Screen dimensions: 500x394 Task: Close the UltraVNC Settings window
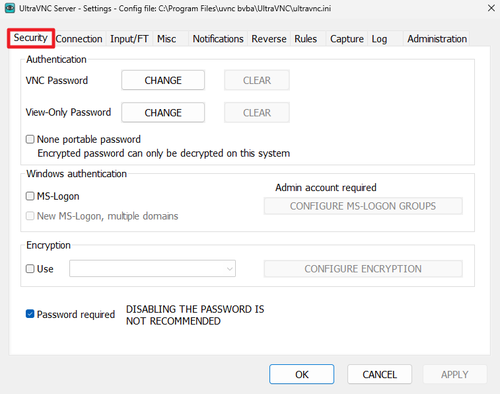(x=491, y=8)
